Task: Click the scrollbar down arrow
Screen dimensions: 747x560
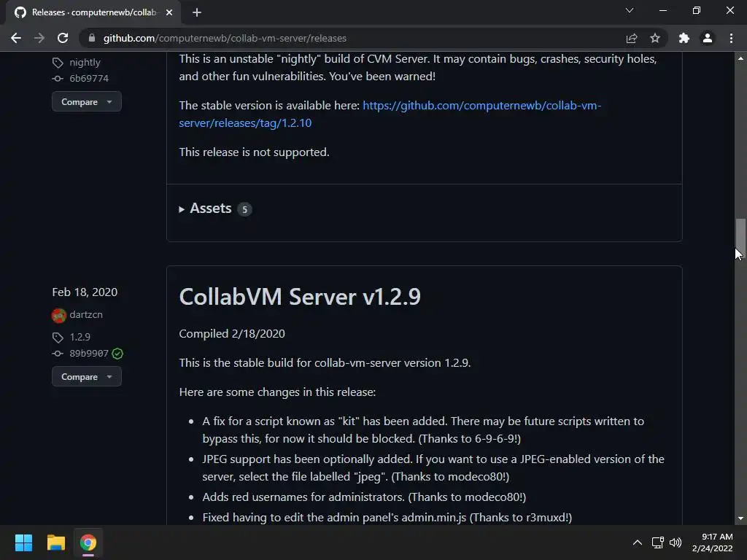Action: 740,518
